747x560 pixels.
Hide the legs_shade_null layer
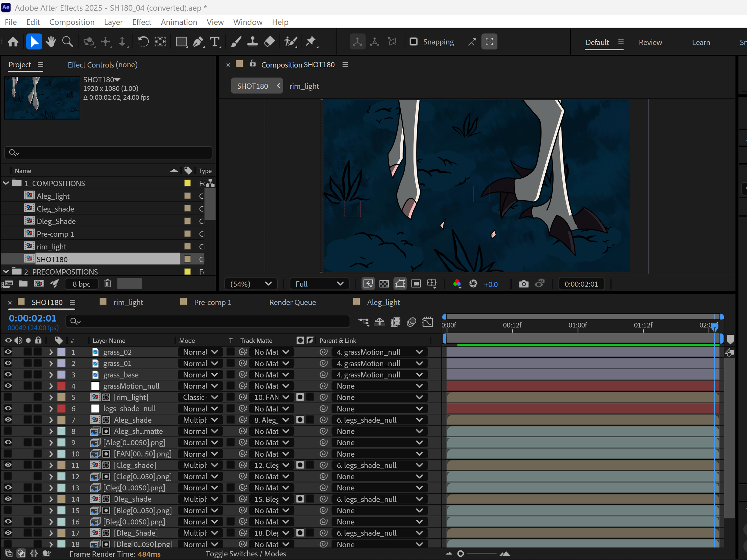8,408
